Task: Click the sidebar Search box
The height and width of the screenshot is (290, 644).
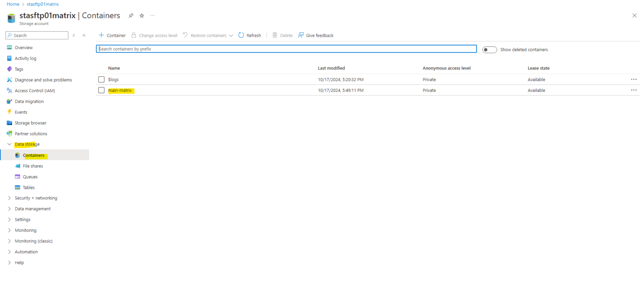Action: pos(37,35)
